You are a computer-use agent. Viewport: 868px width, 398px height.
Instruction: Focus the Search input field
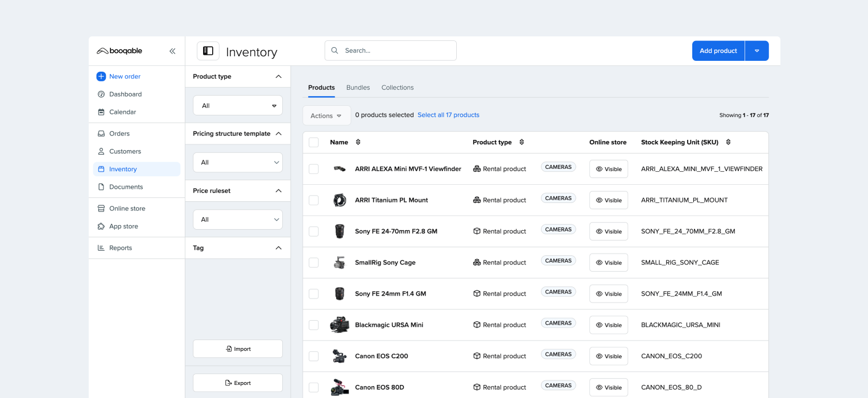[391, 51]
